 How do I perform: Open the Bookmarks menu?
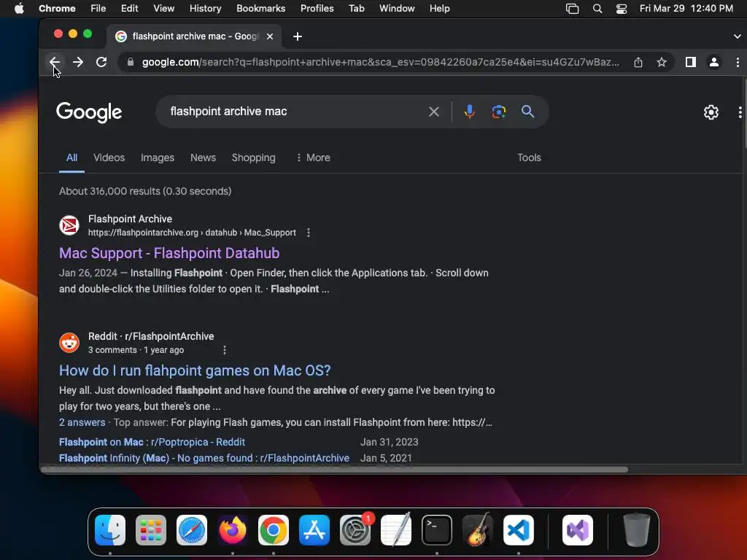pyautogui.click(x=260, y=9)
